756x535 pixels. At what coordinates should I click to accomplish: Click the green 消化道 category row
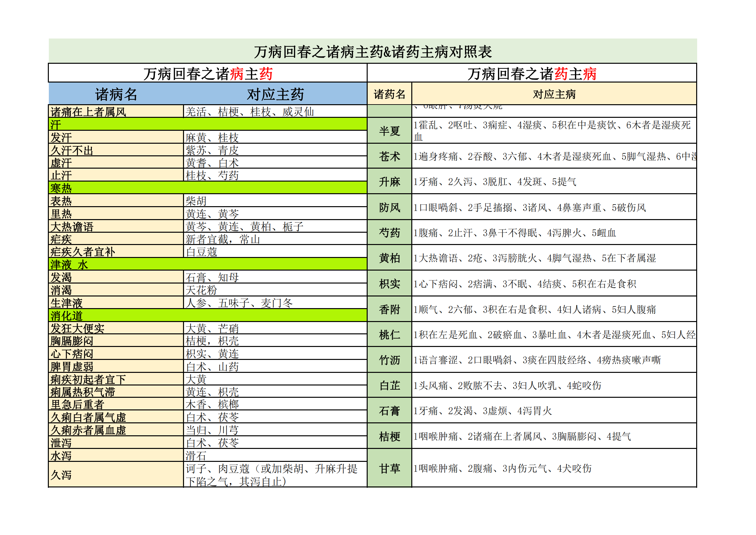pyautogui.click(x=208, y=316)
